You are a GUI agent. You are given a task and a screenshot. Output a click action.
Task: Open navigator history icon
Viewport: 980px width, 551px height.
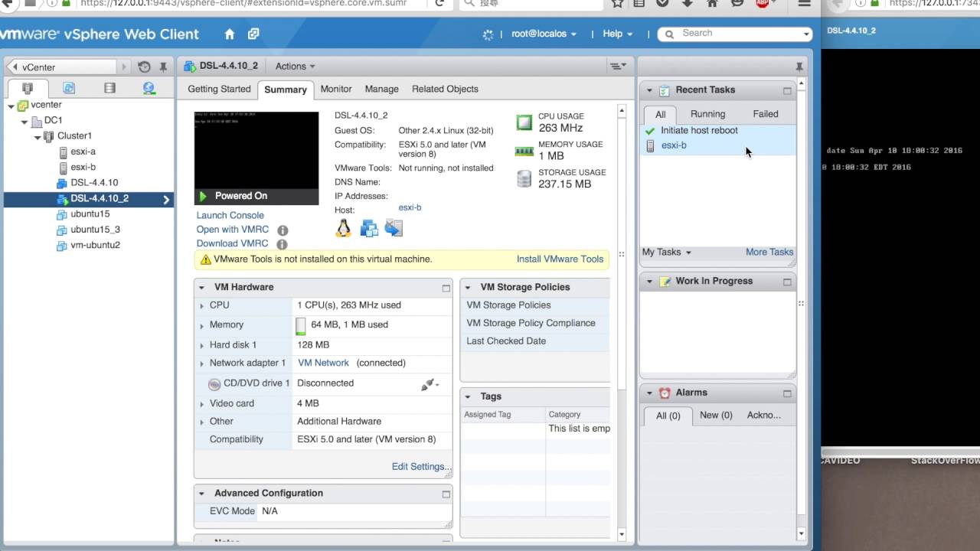[x=144, y=67]
